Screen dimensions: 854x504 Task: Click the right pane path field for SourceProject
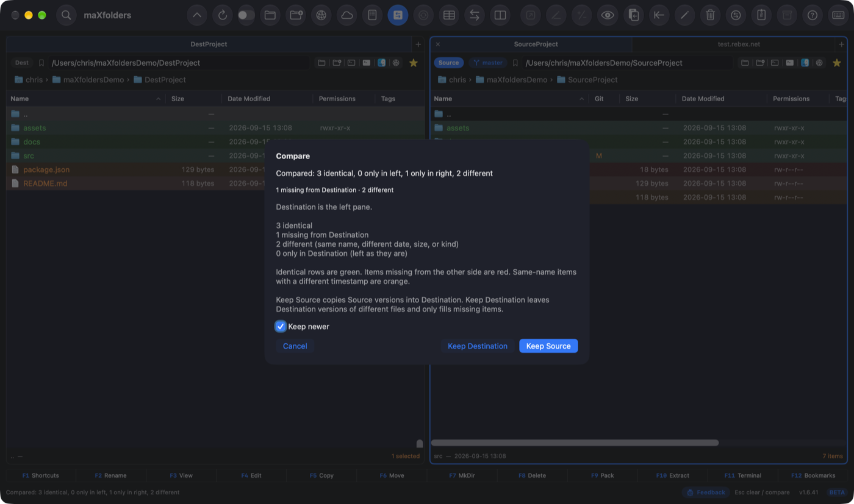(628, 63)
